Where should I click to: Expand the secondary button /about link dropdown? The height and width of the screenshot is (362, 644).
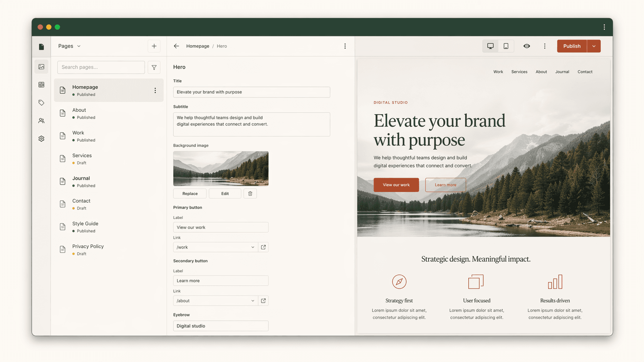click(253, 301)
